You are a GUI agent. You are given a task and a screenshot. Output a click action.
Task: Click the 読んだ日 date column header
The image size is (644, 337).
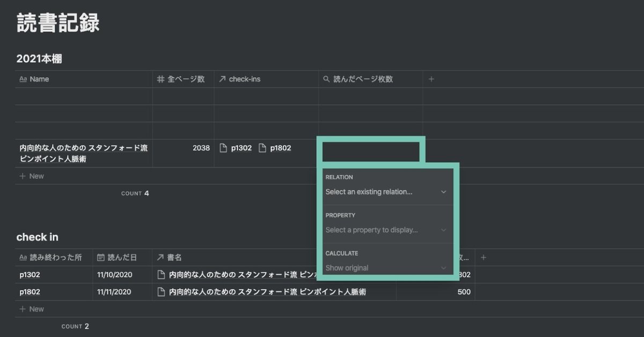click(x=122, y=258)
